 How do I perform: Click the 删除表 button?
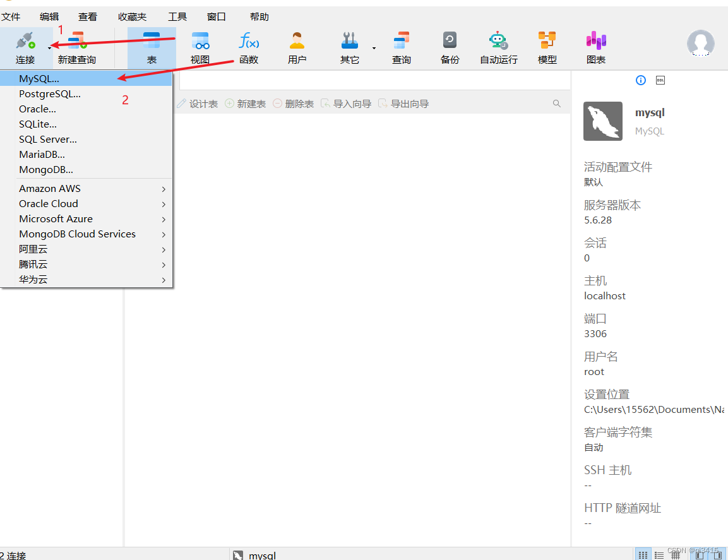coord(293,104)
